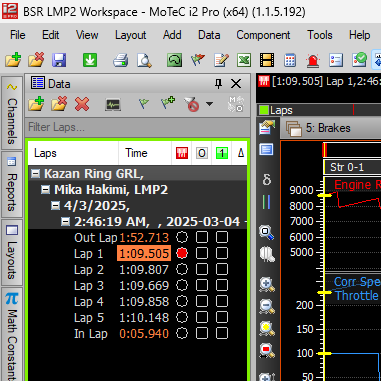
Task: Click the single green flag icon
Action: [144, 104]
